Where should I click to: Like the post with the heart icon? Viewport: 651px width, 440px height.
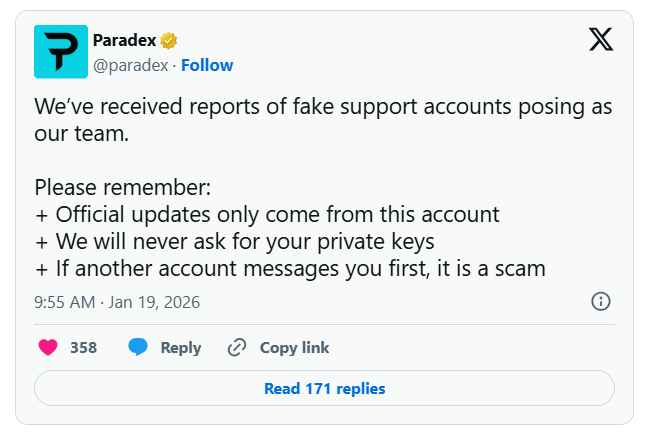tap(48, 348)
